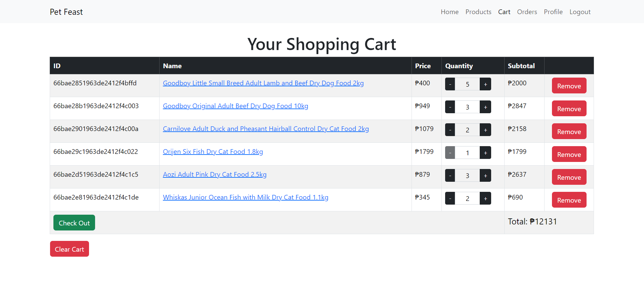Click subtotal ₱2847

click(x=517, y=106)
